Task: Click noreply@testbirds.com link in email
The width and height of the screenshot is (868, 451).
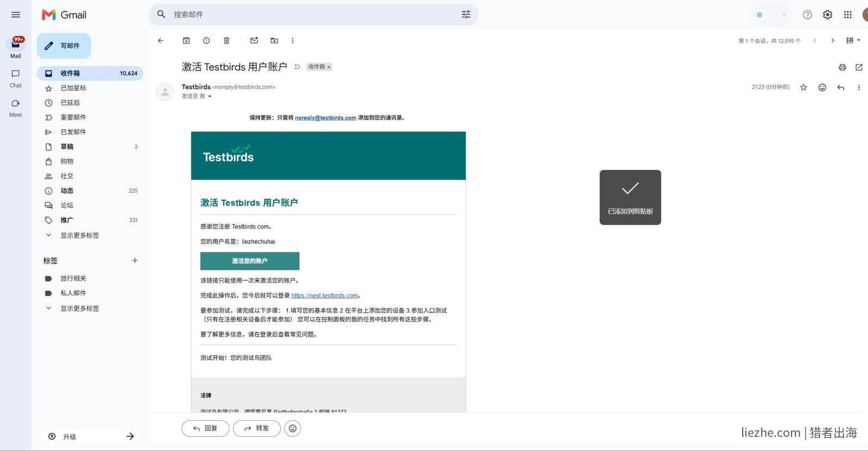Action: [x=325, y=118]
